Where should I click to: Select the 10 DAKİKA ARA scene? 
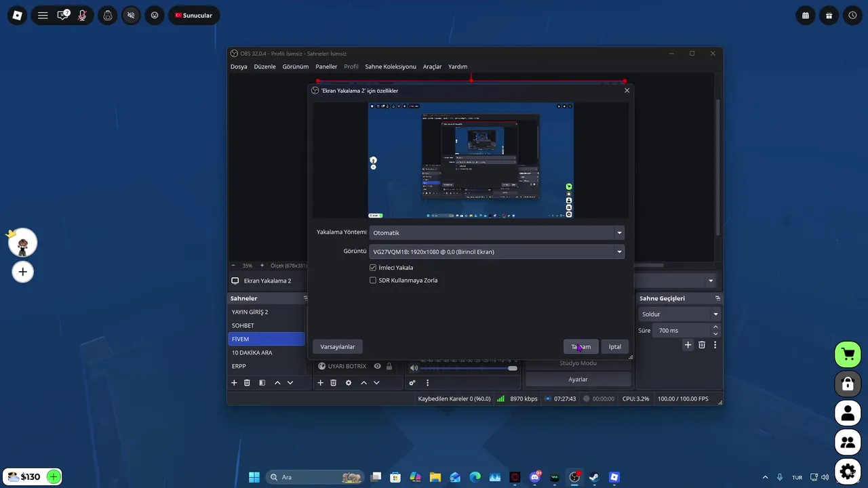267,352
